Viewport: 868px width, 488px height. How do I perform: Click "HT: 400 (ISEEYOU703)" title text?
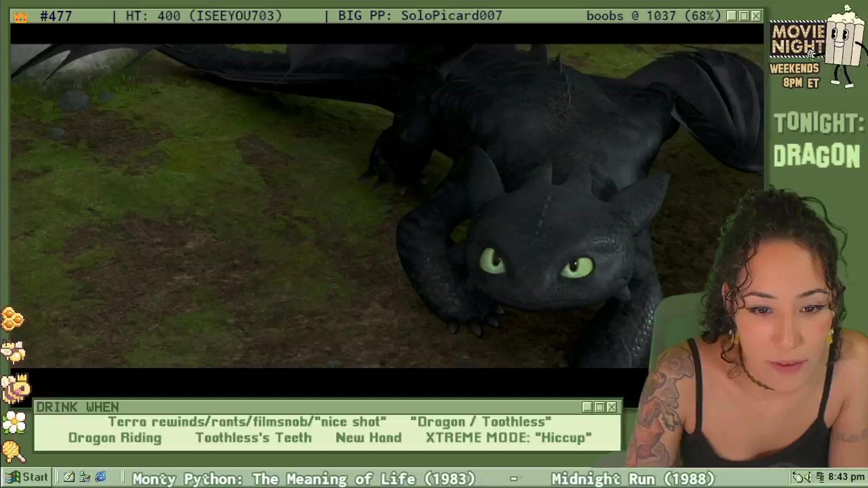coord(203,16)
